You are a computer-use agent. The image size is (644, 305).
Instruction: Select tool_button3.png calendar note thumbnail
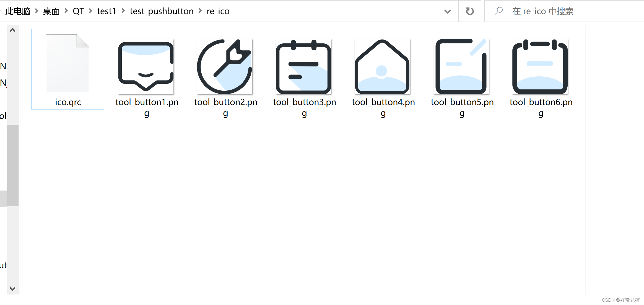click(303, 66)
